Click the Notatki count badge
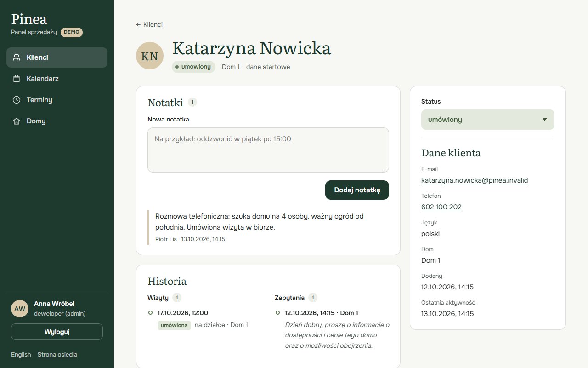This screenshot has height=368, width=588. point(192,102)
